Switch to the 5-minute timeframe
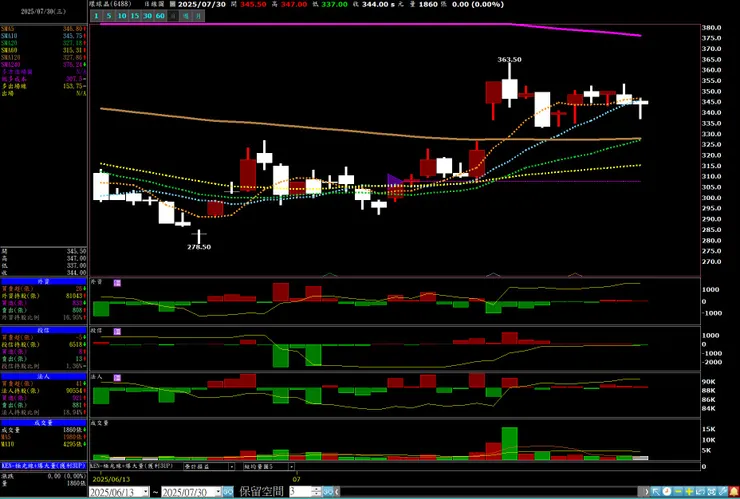740x499 pixels. (x=109, y=16)
